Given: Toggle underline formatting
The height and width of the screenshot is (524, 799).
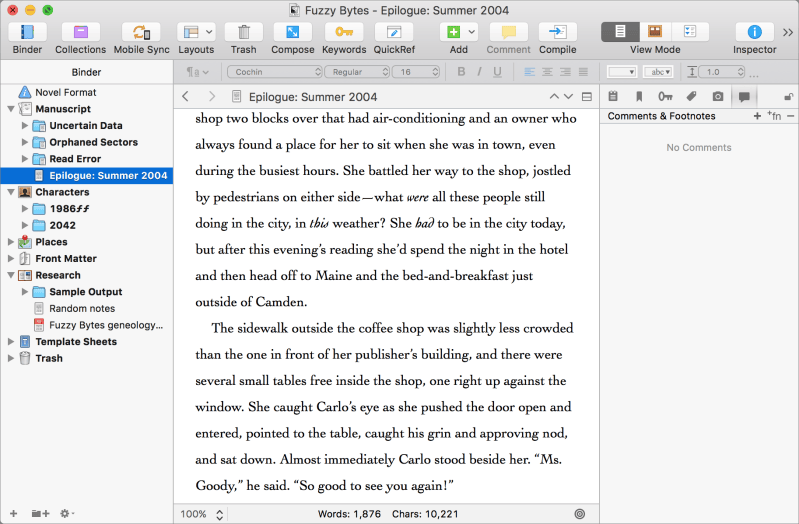Looking at the screenshot, I should click(x=497, y=72).
